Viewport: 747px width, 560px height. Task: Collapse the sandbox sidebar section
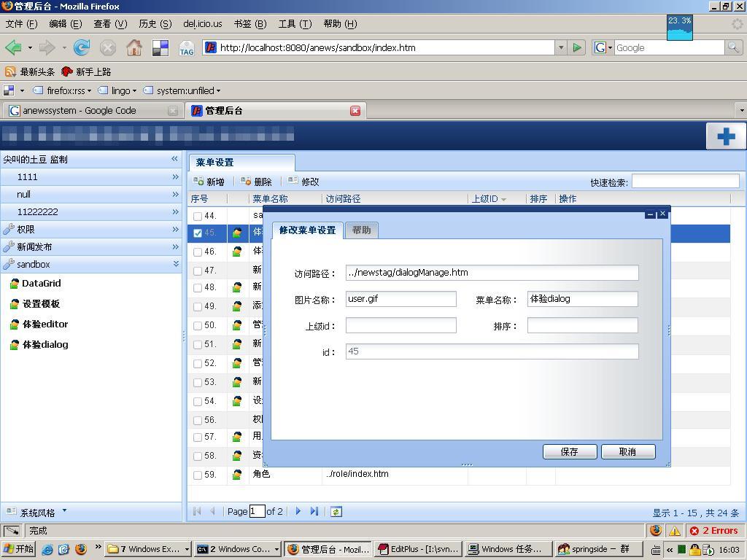174,264
